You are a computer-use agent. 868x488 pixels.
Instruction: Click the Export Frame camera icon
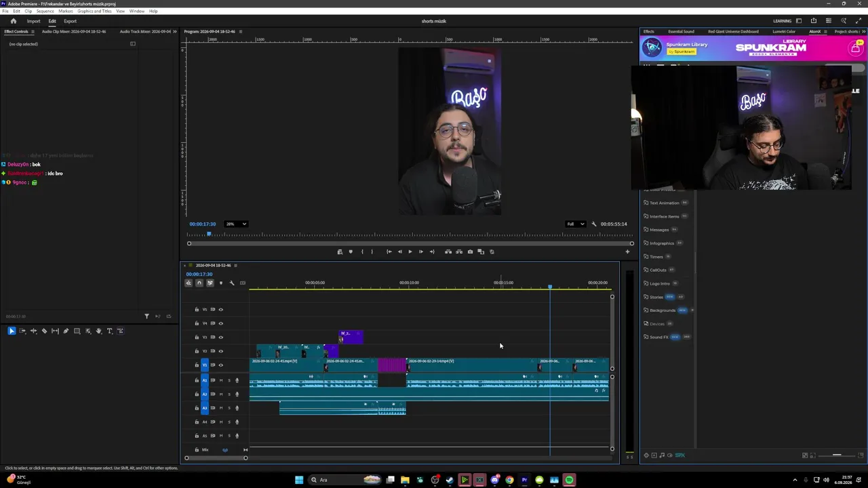(470, 251)
